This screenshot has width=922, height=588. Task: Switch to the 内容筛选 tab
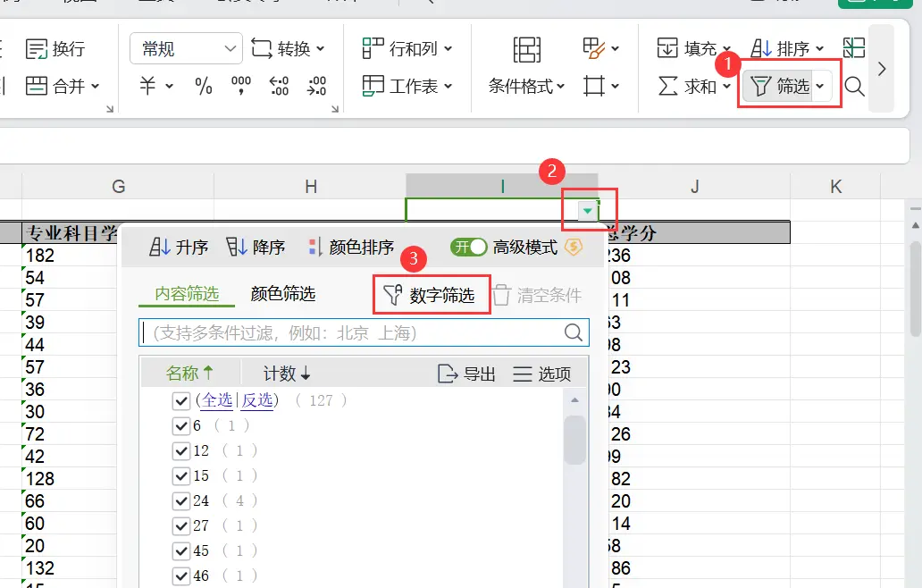pyautogui.click(x=187, y=293)
